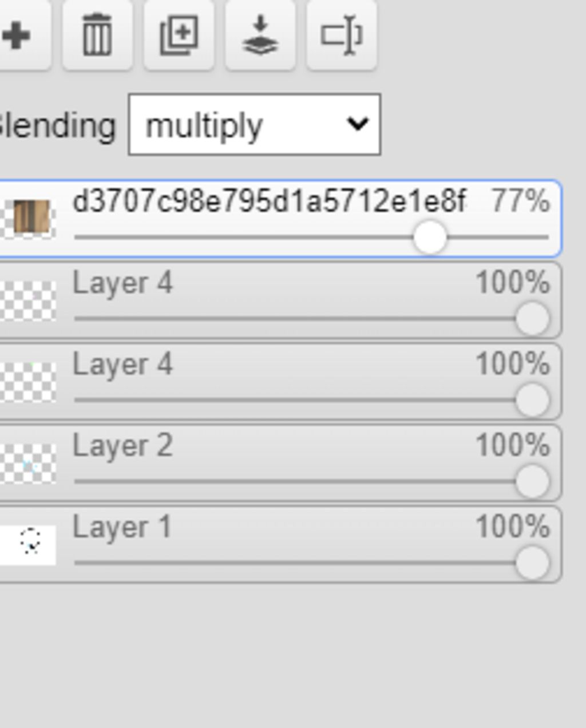Merge layer down using the merge icon
The width and height of the screenshot is (586, 728).
(260, 36)
